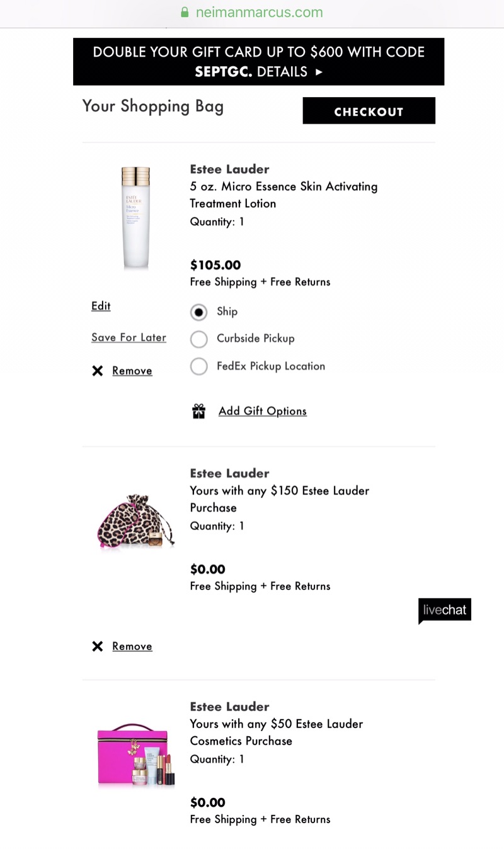Viewport: 504px width, 849px height.
Task: Select the Ship delivery option
Action: click(x=199, y=312)
